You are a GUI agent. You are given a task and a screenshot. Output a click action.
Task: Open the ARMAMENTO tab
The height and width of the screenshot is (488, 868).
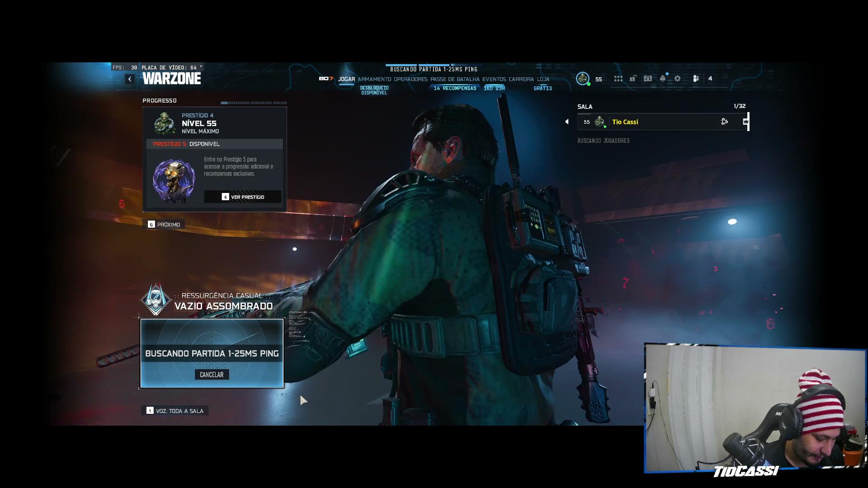click(374, 79)
